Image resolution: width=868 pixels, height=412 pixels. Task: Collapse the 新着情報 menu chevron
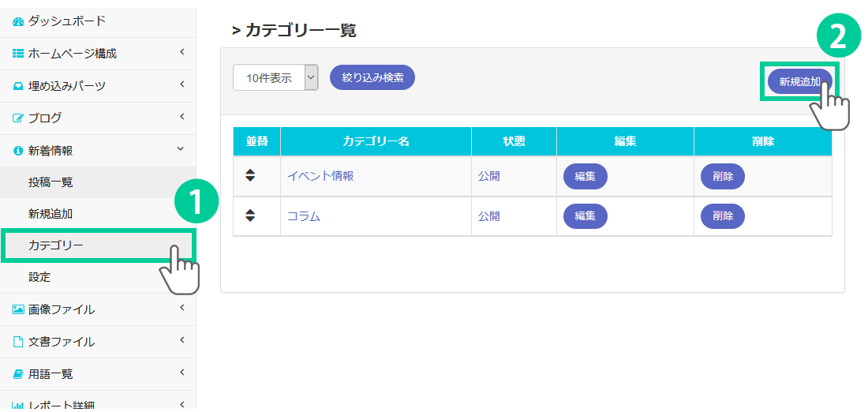click(181, 148)
